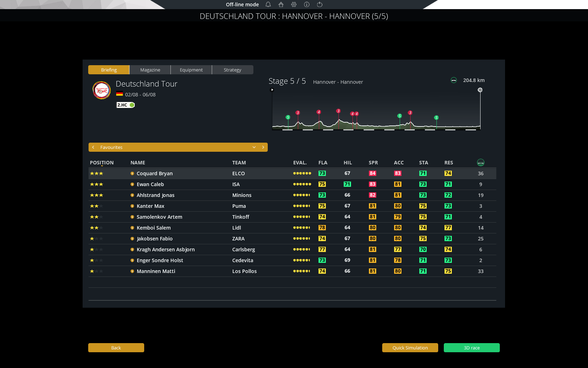Click the finish line marker on stage profile

480,90
